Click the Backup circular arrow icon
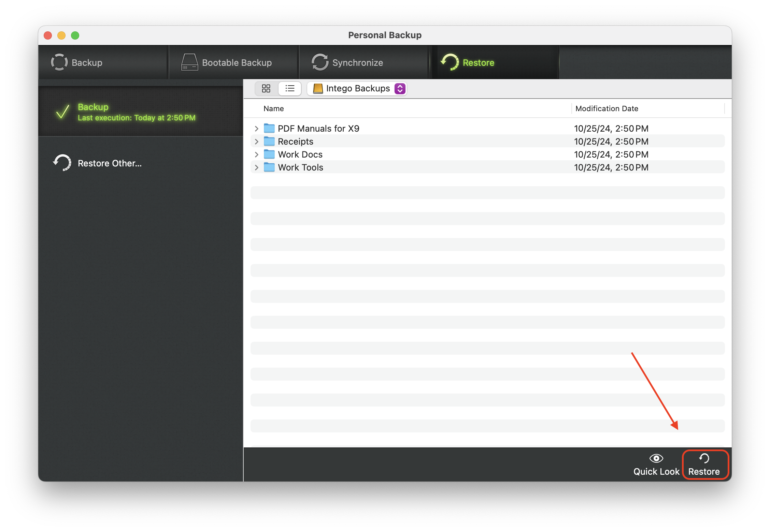Screen dimensions: 770x532 coord(59,62)
